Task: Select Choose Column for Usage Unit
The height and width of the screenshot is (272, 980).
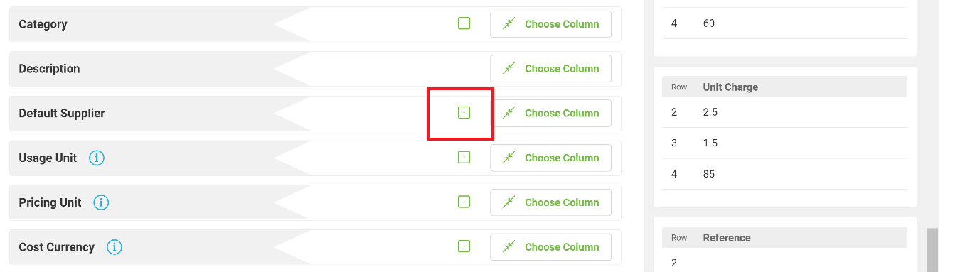Action: (550, 158)
